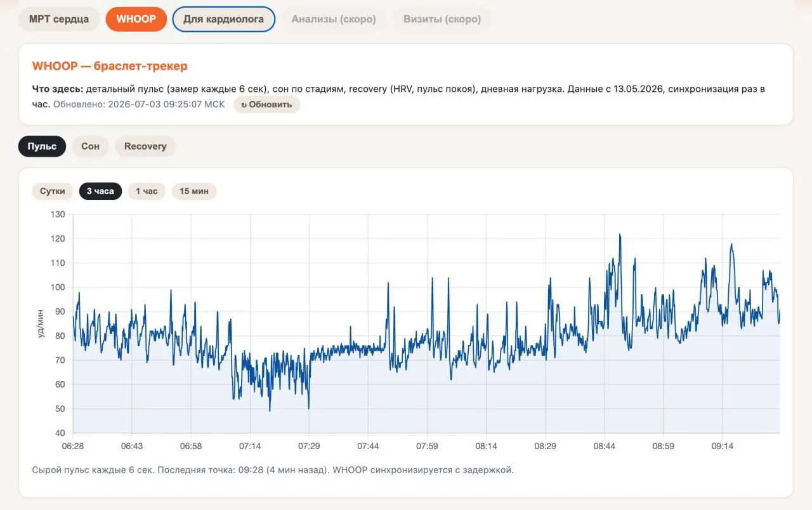
Task: Click the уд/мин y-axis title
Action: [x=41, y=324]
